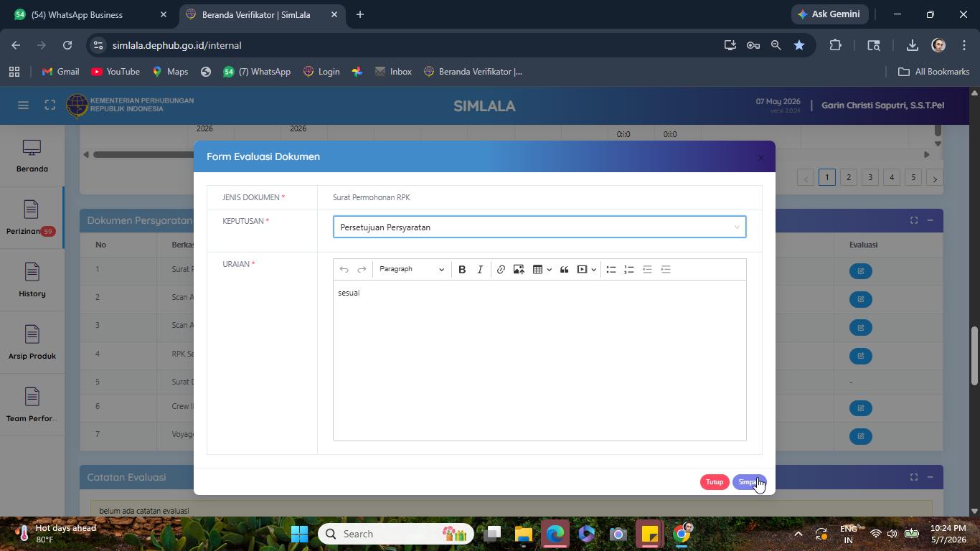Click inside the Uraian text area
Screen dimensions: 980x551
click(540, 360)
